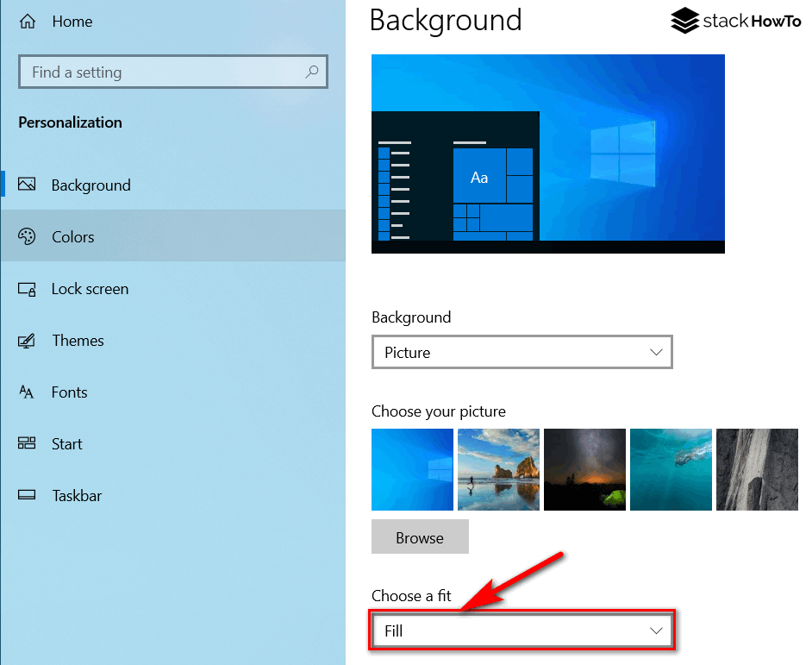
Task: Click the Fonts icon in sidebar
Action: pyautogui.click(x=28, y=392)
